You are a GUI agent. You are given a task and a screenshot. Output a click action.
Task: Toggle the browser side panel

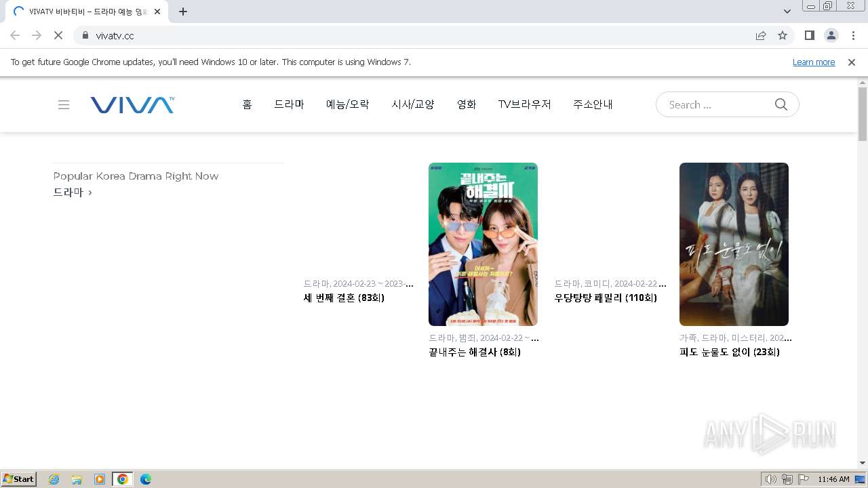(x=809, y=35)
